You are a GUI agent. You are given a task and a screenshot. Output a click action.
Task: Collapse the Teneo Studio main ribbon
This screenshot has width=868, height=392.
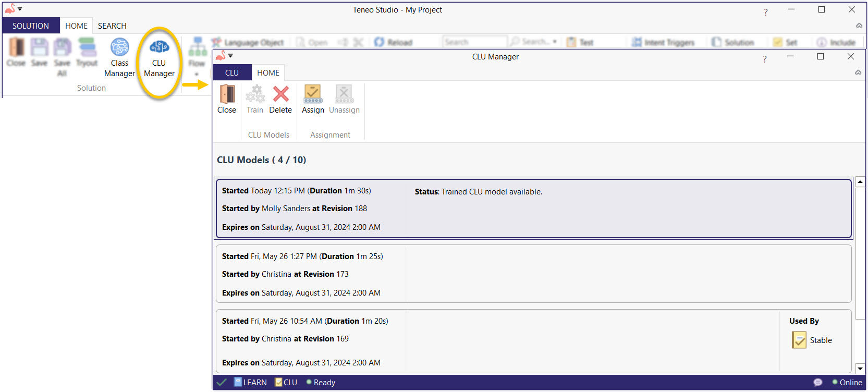pos(859,26)
